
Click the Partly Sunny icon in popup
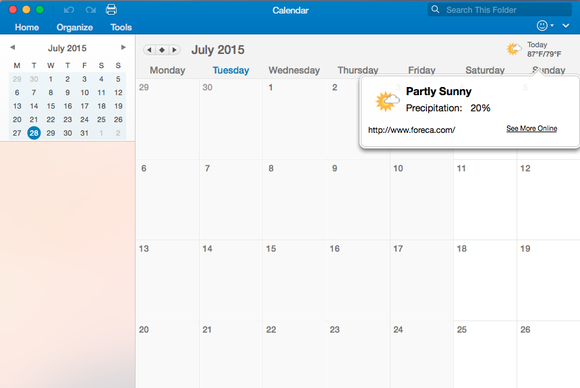coord(387,101)
